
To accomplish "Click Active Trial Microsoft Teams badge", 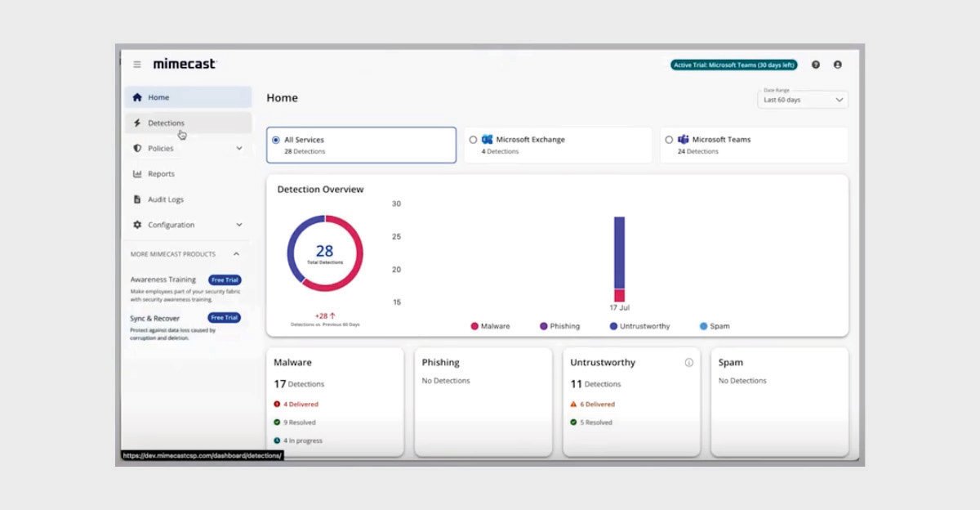I will click(734, 65).
